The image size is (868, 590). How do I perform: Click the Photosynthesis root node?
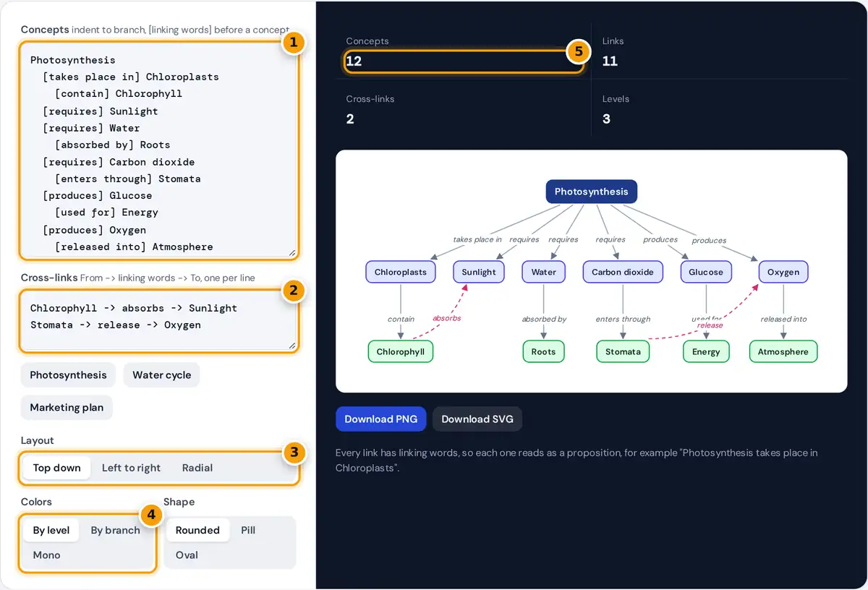(x=591, y=192)
